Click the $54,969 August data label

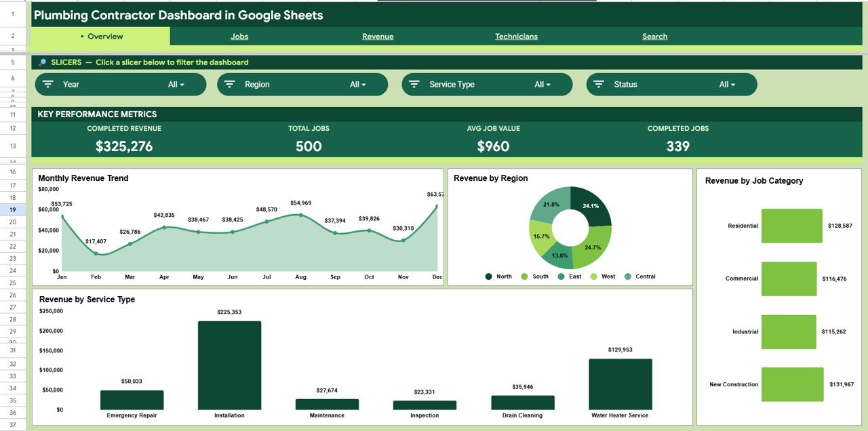point(300,203)
